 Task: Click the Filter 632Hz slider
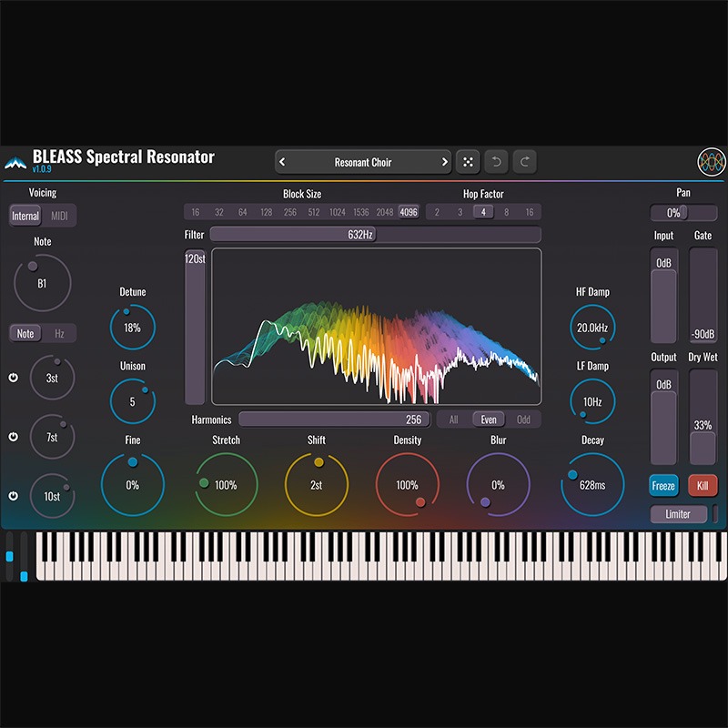pos(376,235)
